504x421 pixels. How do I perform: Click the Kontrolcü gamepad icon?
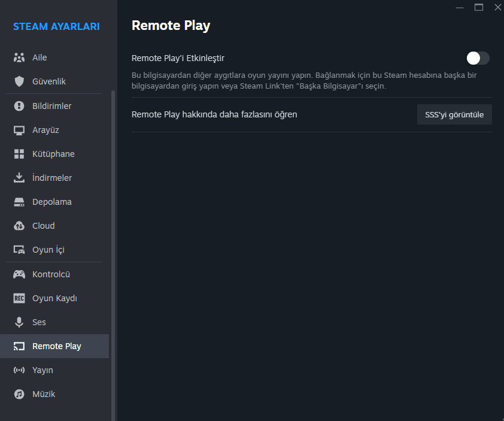[x=19, y=274]
